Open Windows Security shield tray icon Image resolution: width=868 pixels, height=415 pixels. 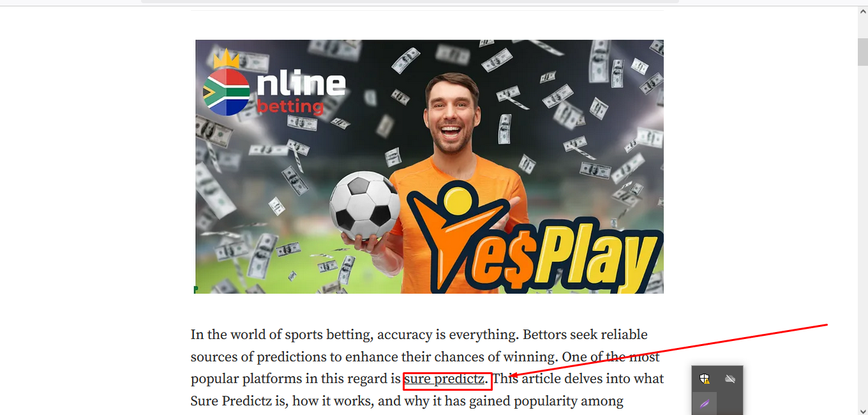click(705, 379)
